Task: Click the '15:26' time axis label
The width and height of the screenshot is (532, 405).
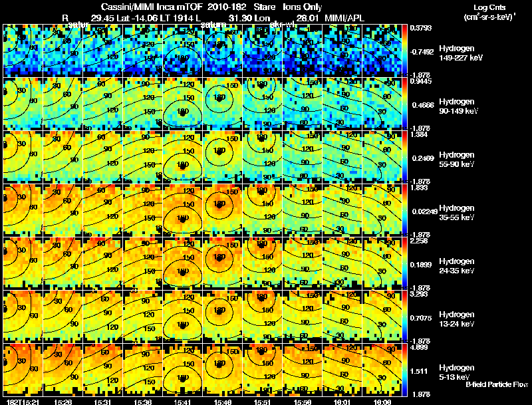Action: (63, 402)
